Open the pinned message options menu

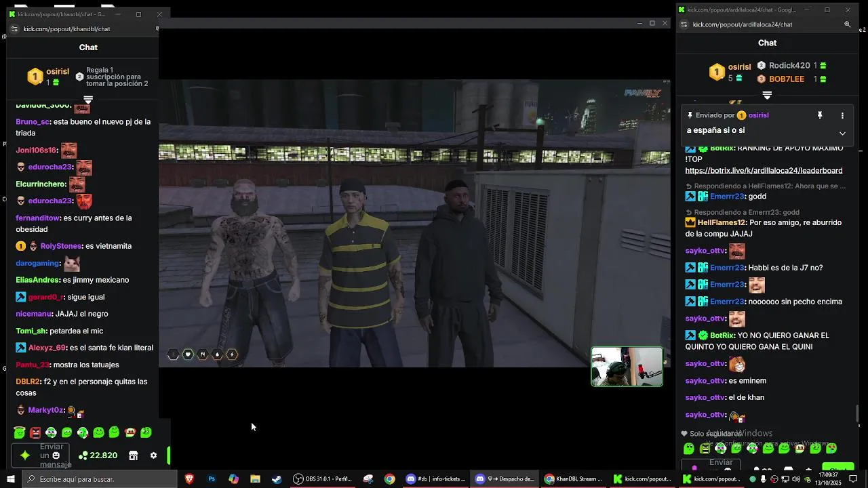pyautogui.click(x=842, y=116)
